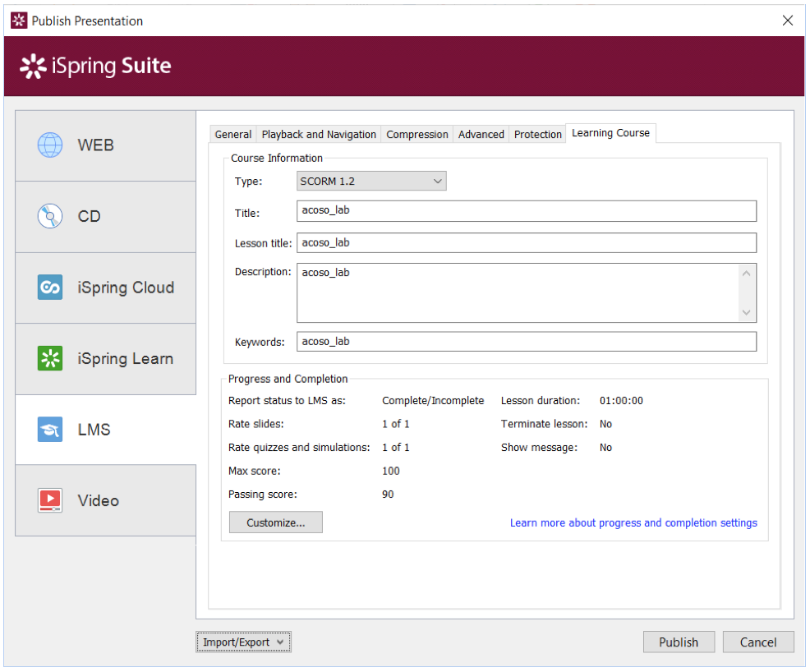Click the Rate slides value 1 of 1
810x672 pixels.
395,424
